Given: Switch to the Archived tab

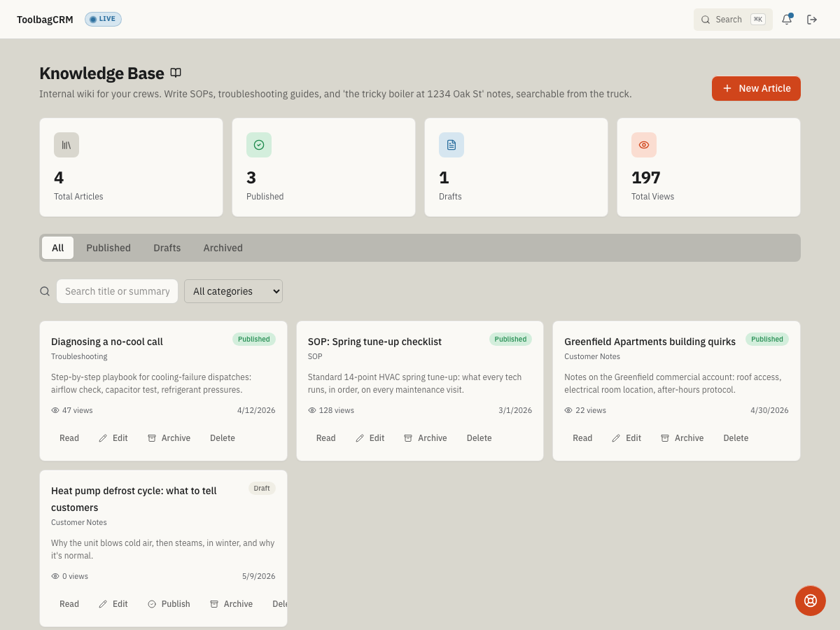Looking at the screenshot, I should [223, 248].
